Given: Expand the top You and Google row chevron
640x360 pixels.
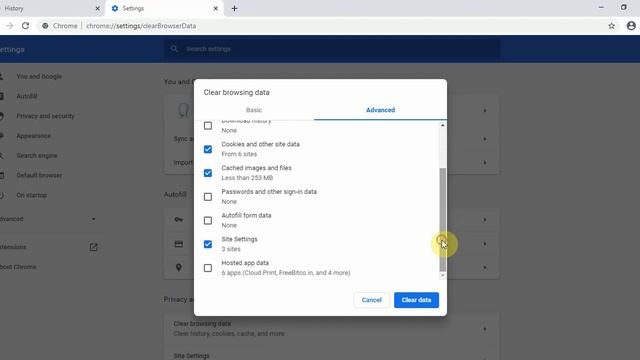Looking at the screenshot, I should [x=485, y=111].
